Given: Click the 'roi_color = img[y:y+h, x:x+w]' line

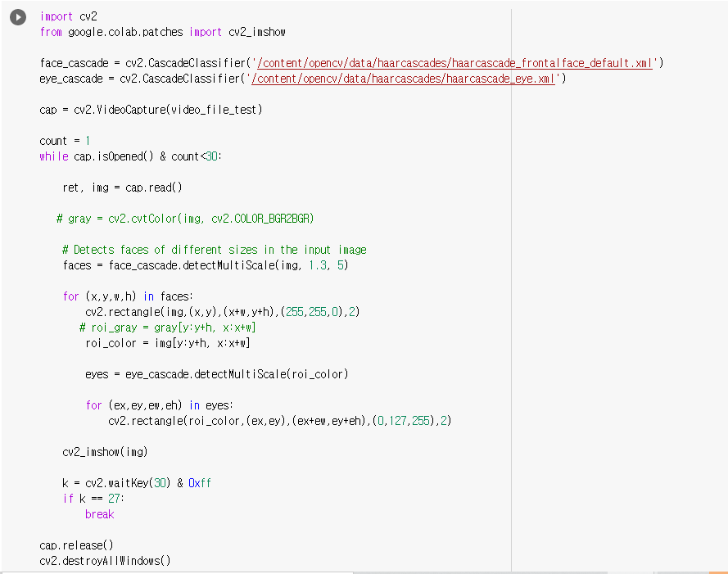Looking at the screenshot, I should tap(168, 343).
